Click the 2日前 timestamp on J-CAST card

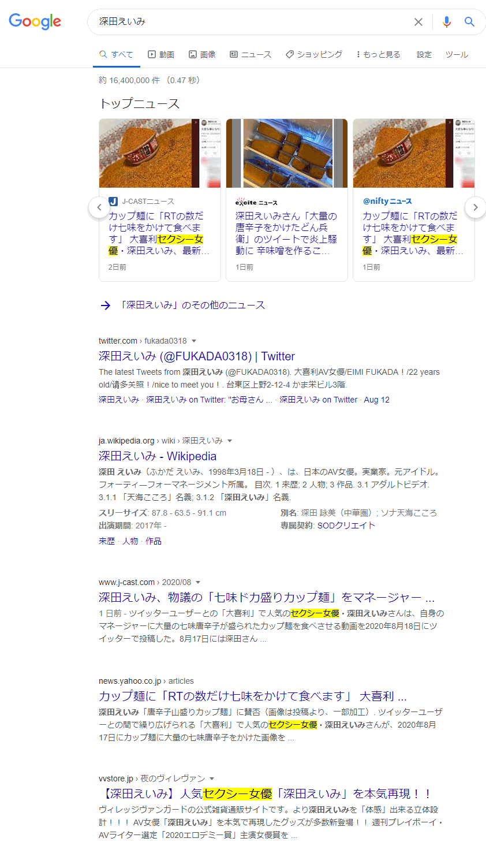117,267
